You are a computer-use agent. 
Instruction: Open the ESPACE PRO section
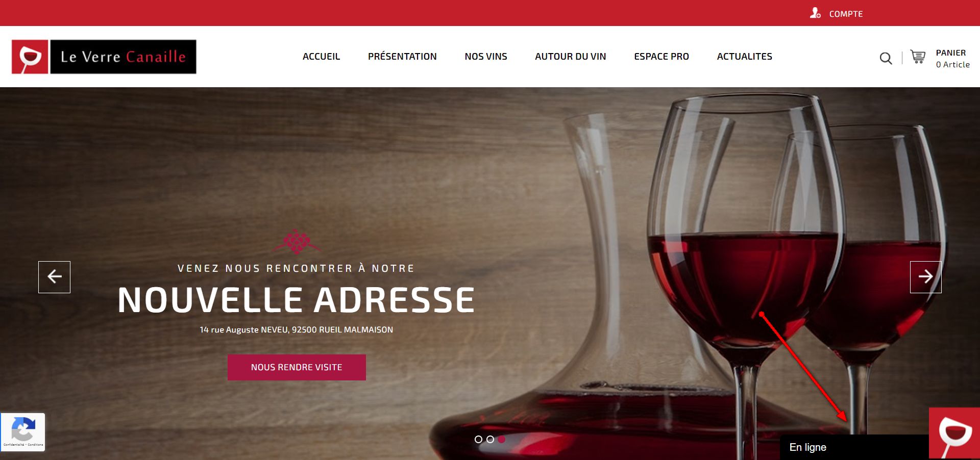(661, 57)
